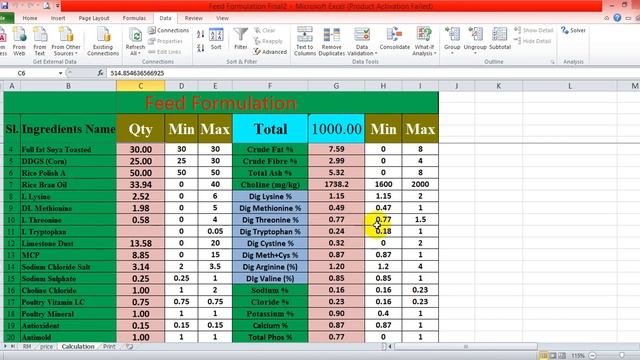Image resolution: width=640 pixels, height=360 pixels.
Task: Launch Solver from the Analysis group
Action: [573, 30]
